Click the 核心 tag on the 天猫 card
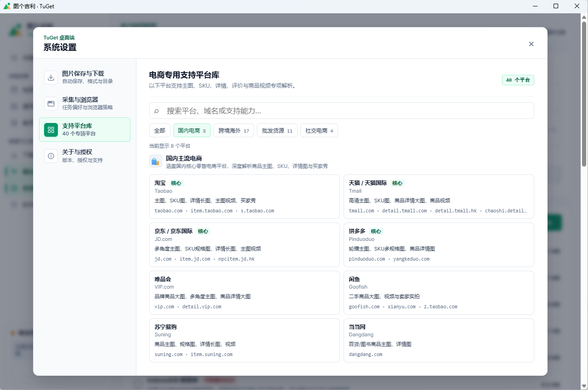This screenshot has width=588, height=390. [x=397, y=183]
